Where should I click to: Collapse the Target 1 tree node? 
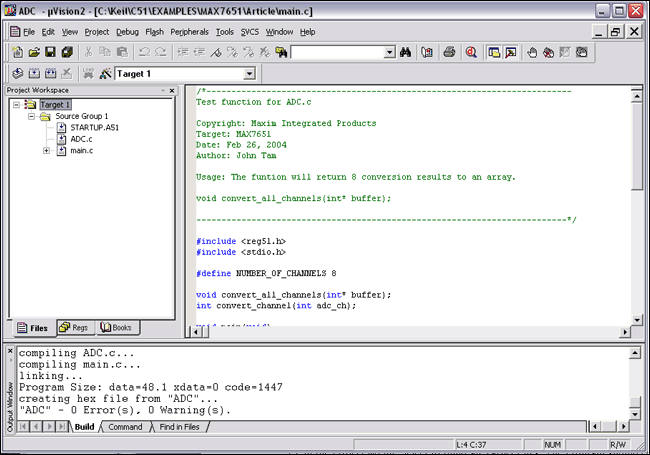click(x=18, y=104)
